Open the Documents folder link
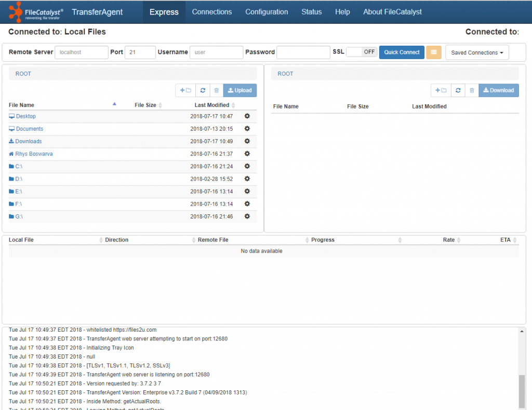 [30, 129]
